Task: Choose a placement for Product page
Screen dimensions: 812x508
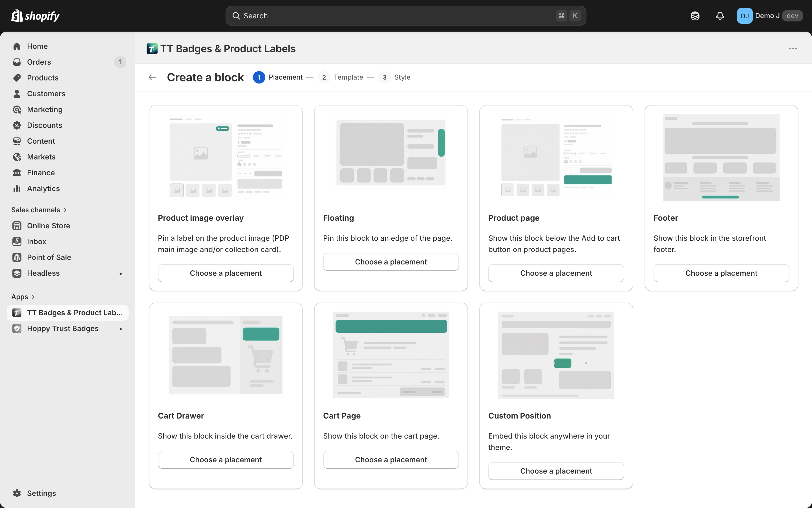Action: 556,273
